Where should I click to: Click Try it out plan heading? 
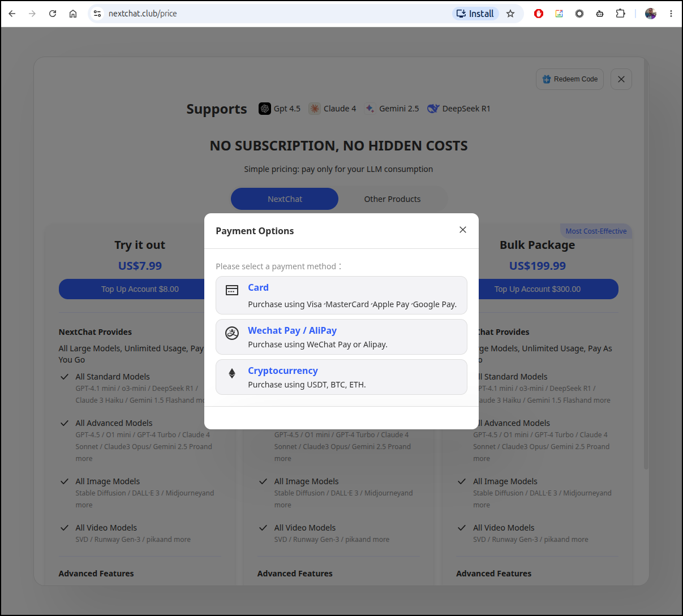tap(140, 245)
